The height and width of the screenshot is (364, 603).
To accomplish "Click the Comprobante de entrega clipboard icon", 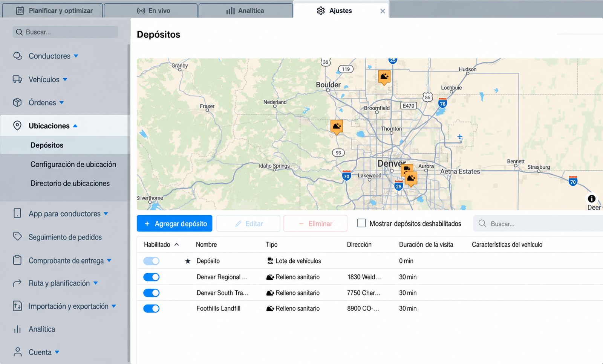I will coord(17,260).
